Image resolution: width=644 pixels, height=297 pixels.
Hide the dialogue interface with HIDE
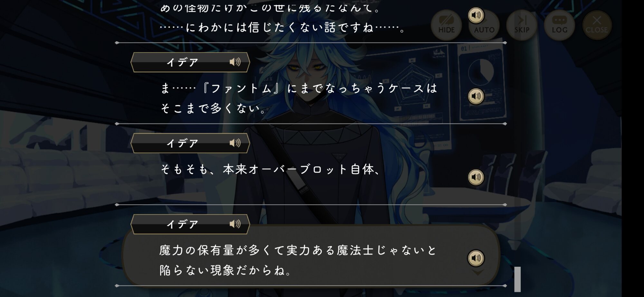click(446, 25)
